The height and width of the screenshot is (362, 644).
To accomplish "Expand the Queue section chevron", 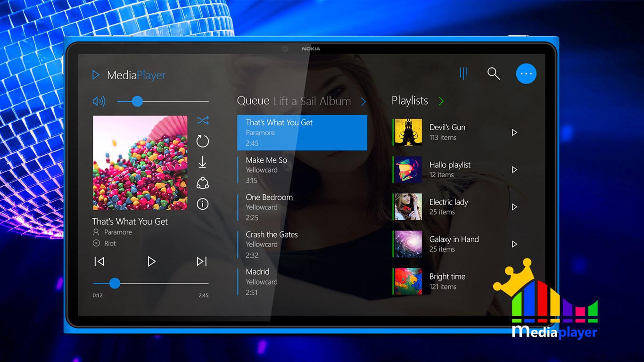I will (363, 101).
